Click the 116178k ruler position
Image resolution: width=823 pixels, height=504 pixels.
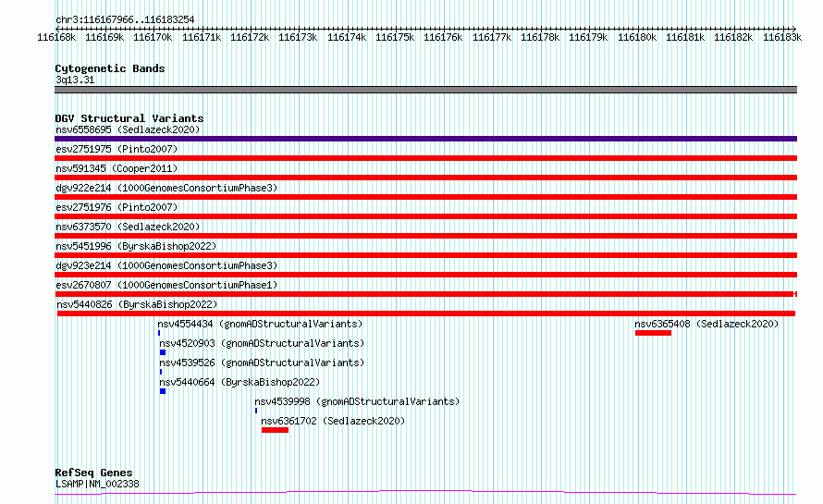click(540, 37)
